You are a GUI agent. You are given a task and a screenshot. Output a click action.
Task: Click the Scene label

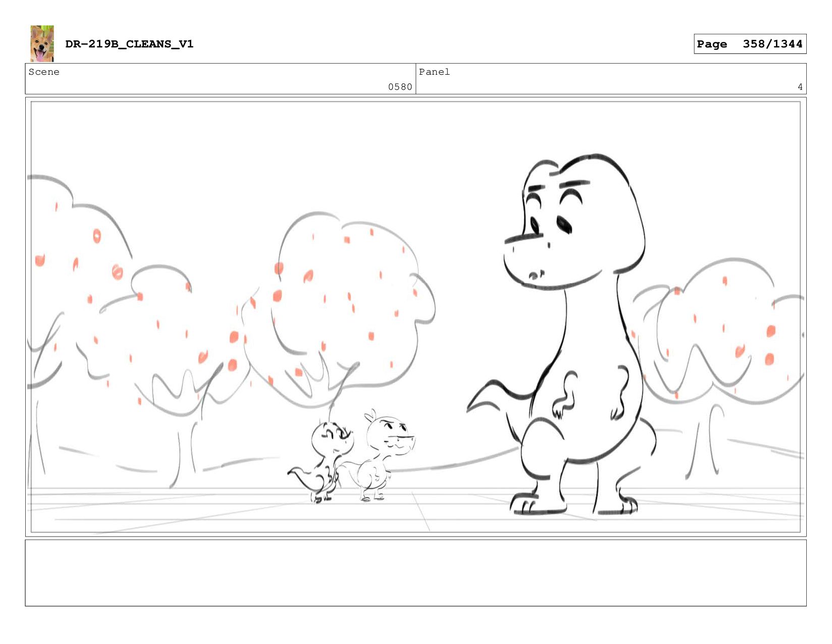(x=44, y=72)
